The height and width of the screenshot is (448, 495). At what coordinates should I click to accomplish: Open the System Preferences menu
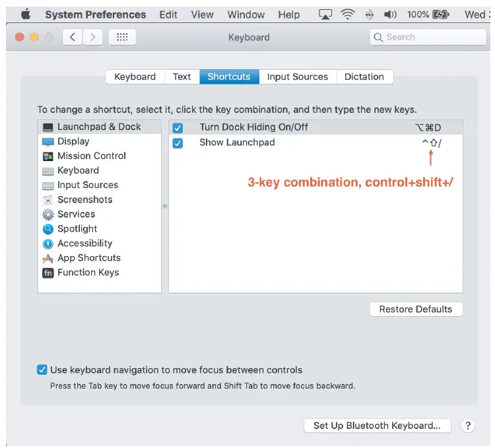click(95, 15)
